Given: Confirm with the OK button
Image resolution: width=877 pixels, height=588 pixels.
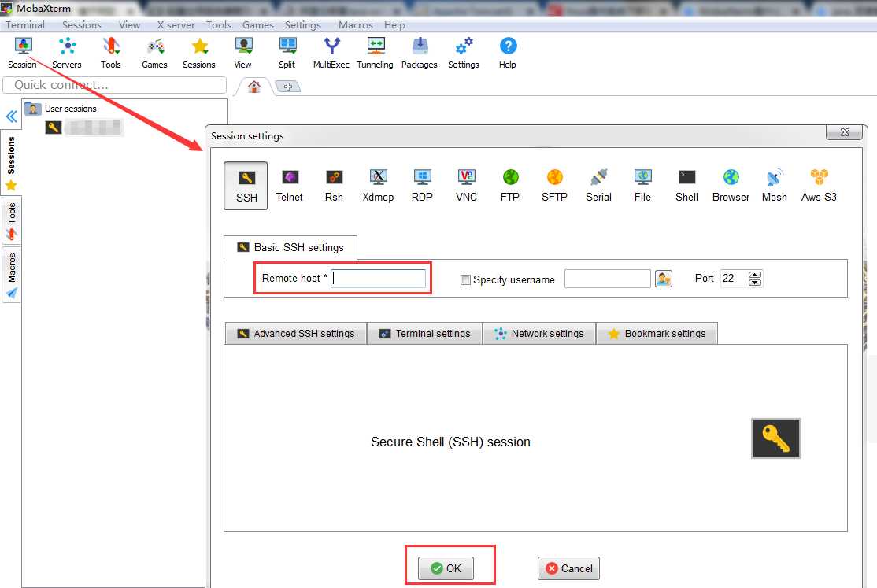Looking at the screenshot, I should pyautogui.click(x=446, y=568).
